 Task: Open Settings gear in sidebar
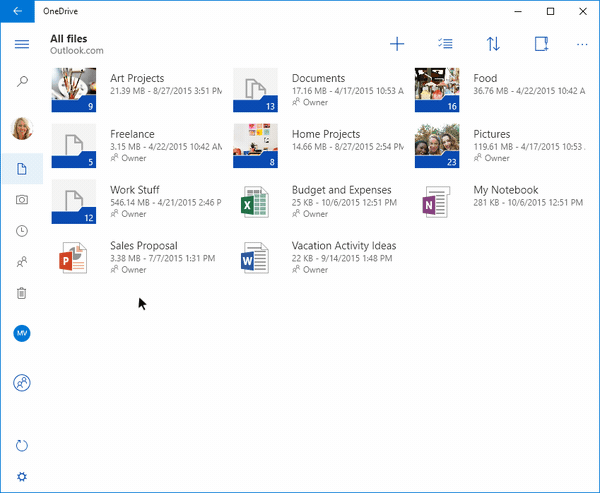[x=21, y=476]
